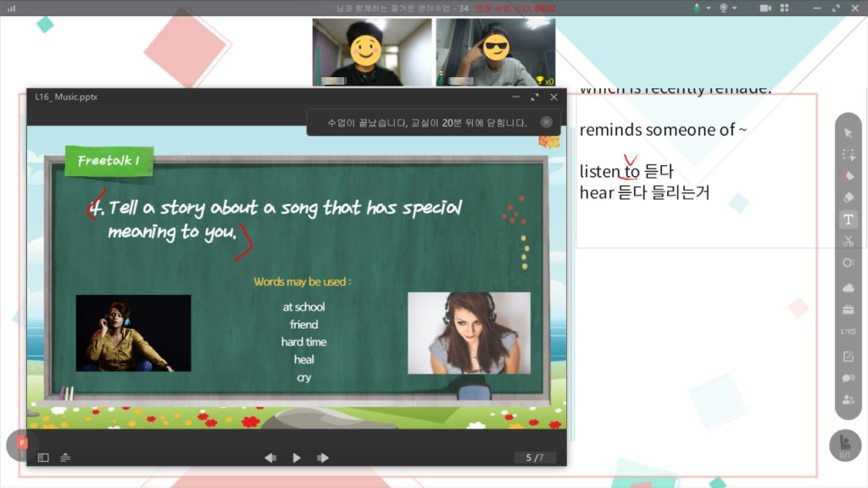Toggle the webcam on or off
Screen dimensions: 868x488
[x=724, y=8]
